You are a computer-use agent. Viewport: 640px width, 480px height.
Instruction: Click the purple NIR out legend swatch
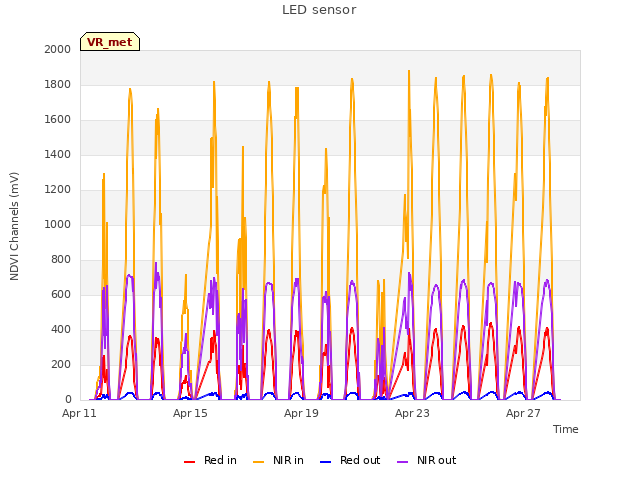click(x=402, y=462)
